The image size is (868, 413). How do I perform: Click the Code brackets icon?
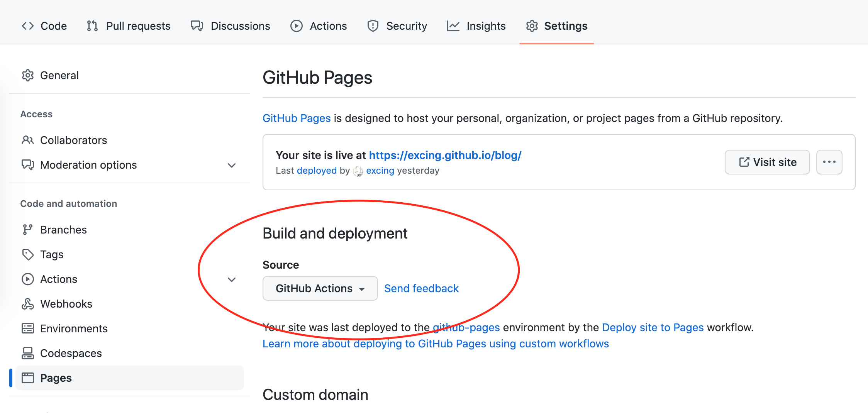[28, 26]
